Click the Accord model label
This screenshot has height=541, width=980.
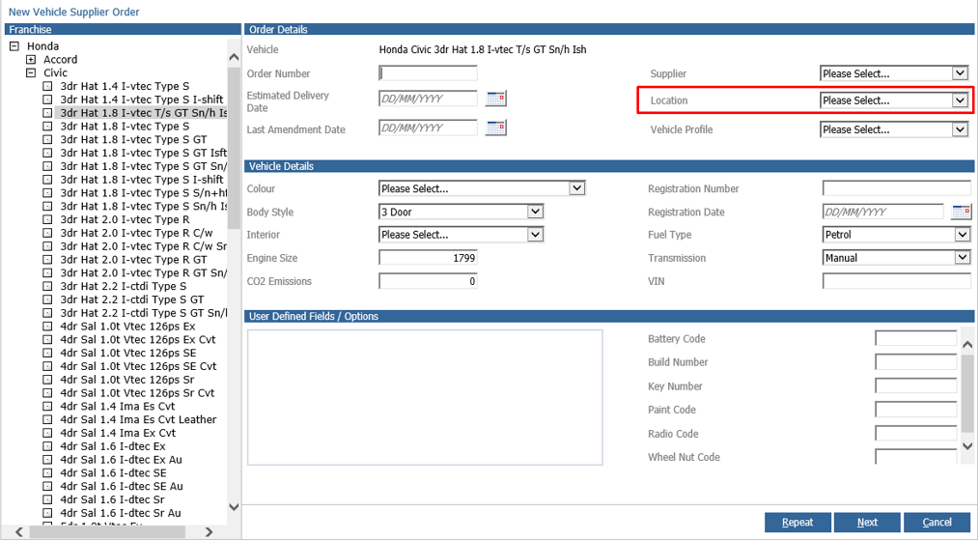[60, 60]
